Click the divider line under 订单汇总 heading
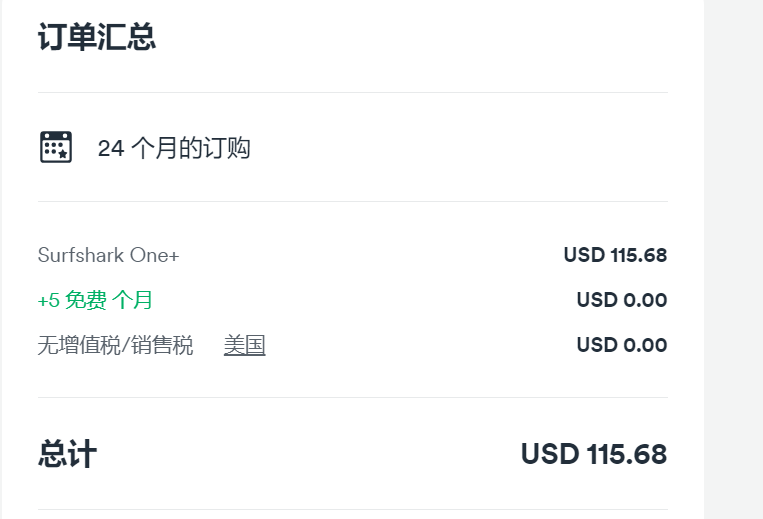 pos(352,92)
